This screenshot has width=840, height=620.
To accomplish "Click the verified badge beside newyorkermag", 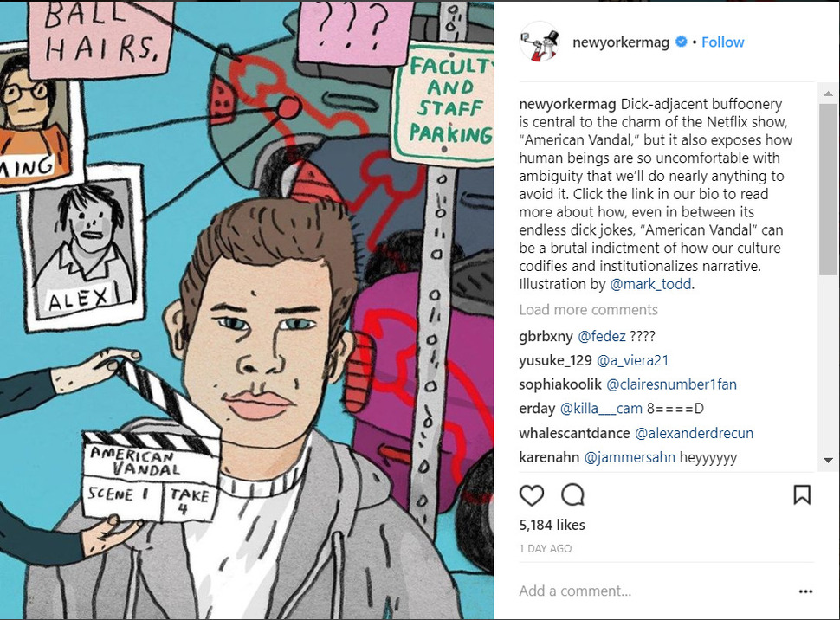I will coord(681,42).
